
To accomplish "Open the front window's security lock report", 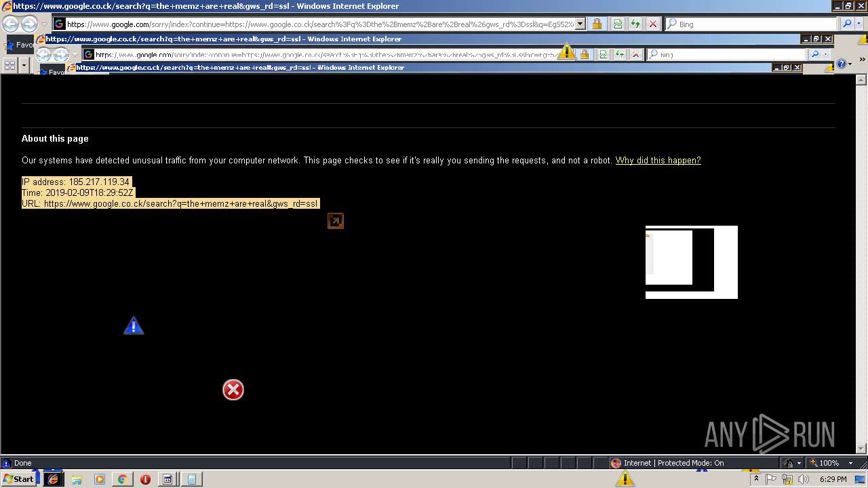I will point(597,24).
